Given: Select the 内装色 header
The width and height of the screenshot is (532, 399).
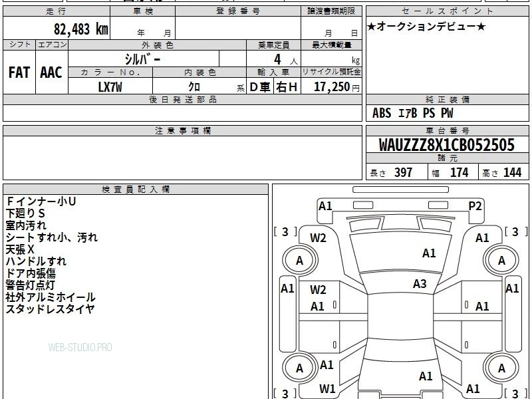Looking at the screenshot, I should (x=199, y=72).
